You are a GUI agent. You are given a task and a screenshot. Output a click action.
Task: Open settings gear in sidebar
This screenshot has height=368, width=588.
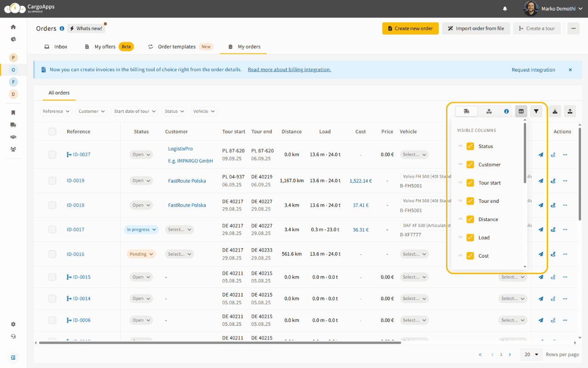coord(13,324)
